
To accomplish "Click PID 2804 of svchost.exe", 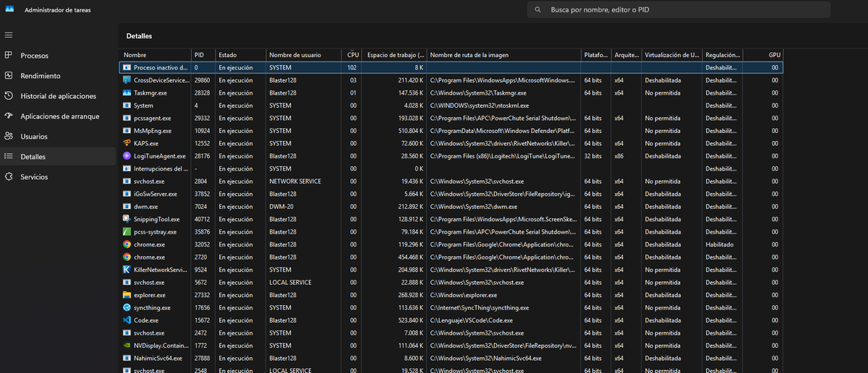I will click(x=200, y=181).
